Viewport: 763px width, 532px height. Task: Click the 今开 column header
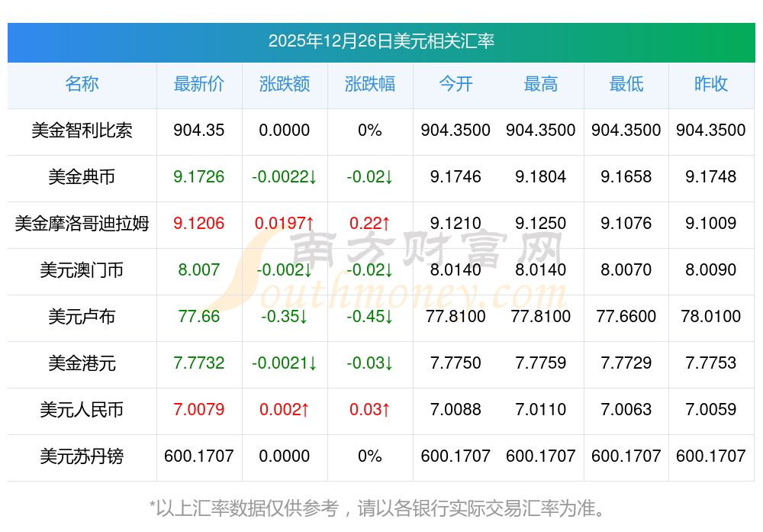coord(456,84)
